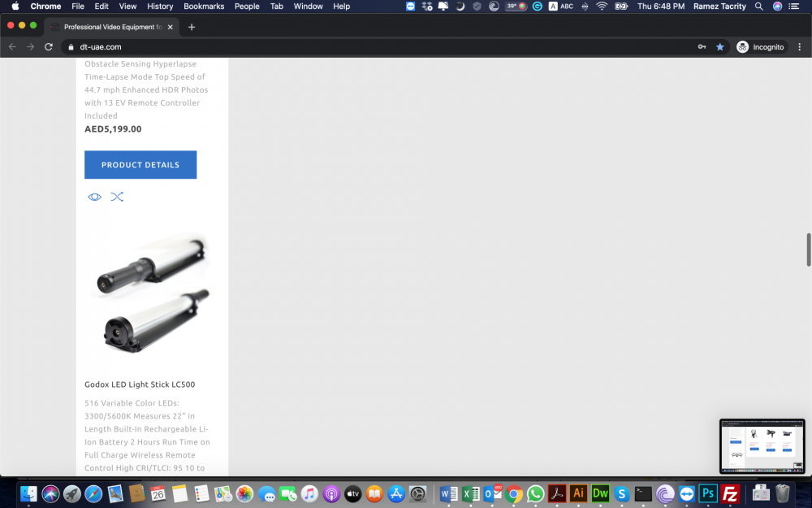The height and width of the screenshot is (508, 812).
Task: Open Dreamweaver from the Dock
Action: pos(599,493)
